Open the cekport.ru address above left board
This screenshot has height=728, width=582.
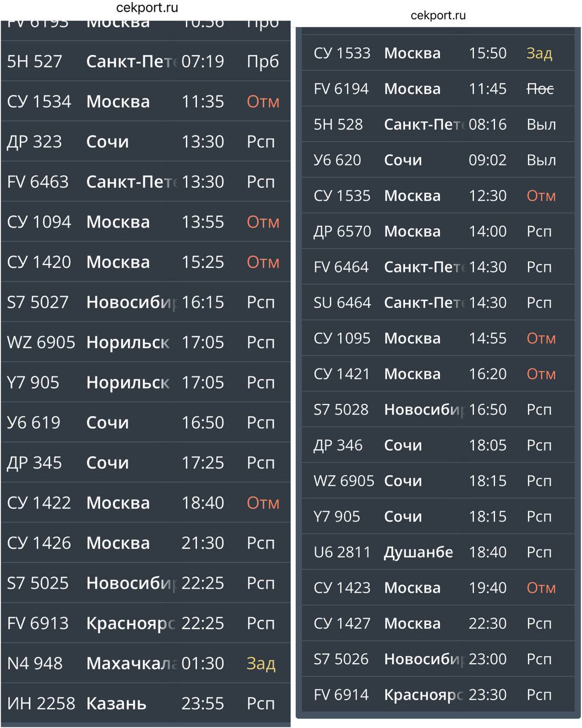[147, 7]
